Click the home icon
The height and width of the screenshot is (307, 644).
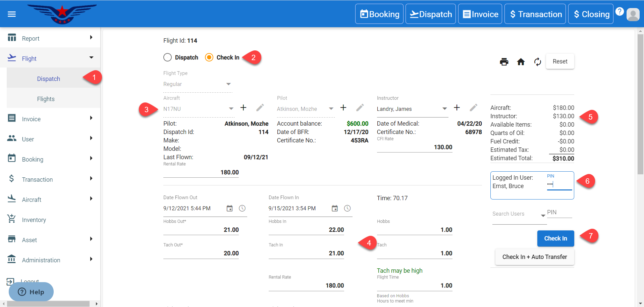point(521,62)
